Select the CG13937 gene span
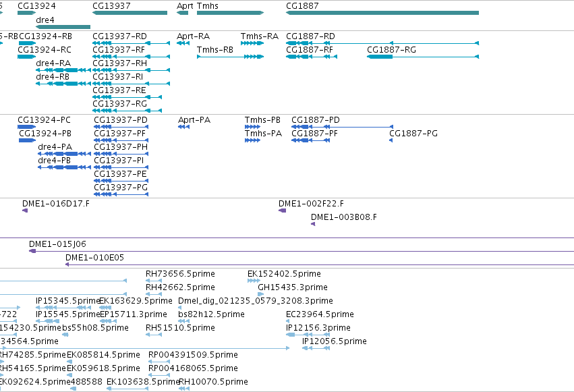The height and width of the screenshot is (392, 574). point(130,13)
